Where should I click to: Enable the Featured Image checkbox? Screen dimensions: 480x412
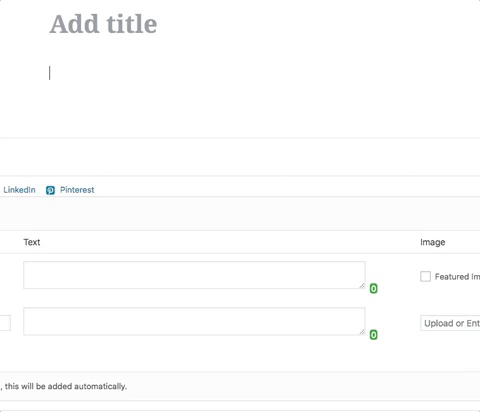coord(425,276)
